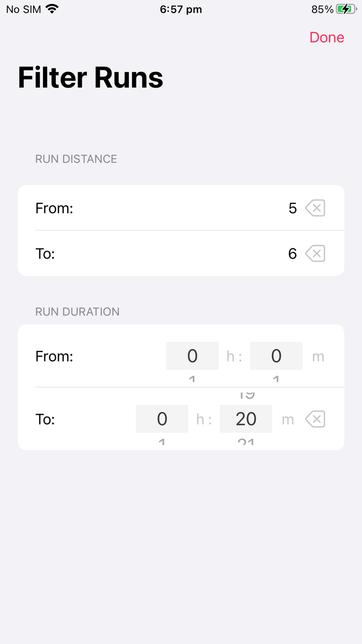
Task: Select the hours picker in the duration From row
Action: 192,356
